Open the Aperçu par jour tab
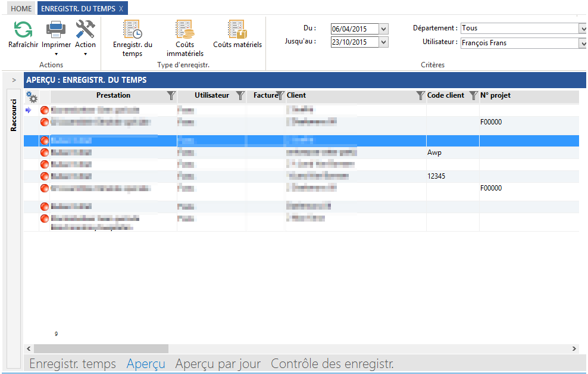Image resolution: width=588 pixels, height=374 pixels. (218, 363)
